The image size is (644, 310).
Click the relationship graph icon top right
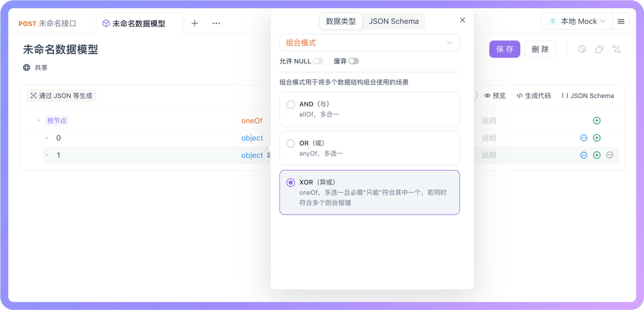617,49
